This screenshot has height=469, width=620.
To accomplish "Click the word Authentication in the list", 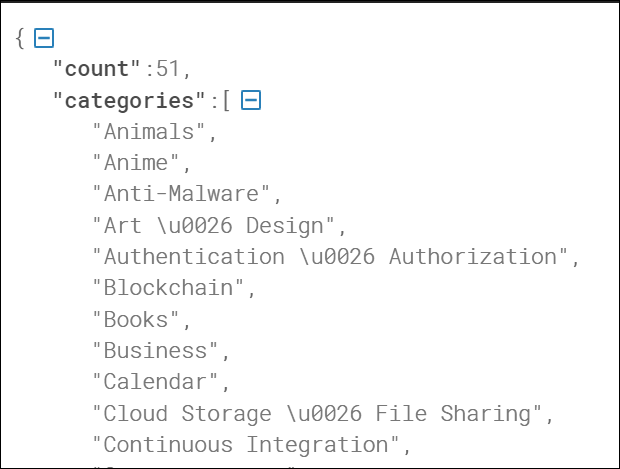I will coord(194,256).
